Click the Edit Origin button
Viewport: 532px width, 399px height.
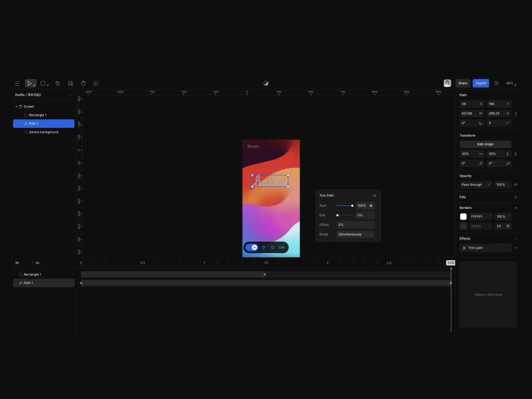tap(485, 145)
